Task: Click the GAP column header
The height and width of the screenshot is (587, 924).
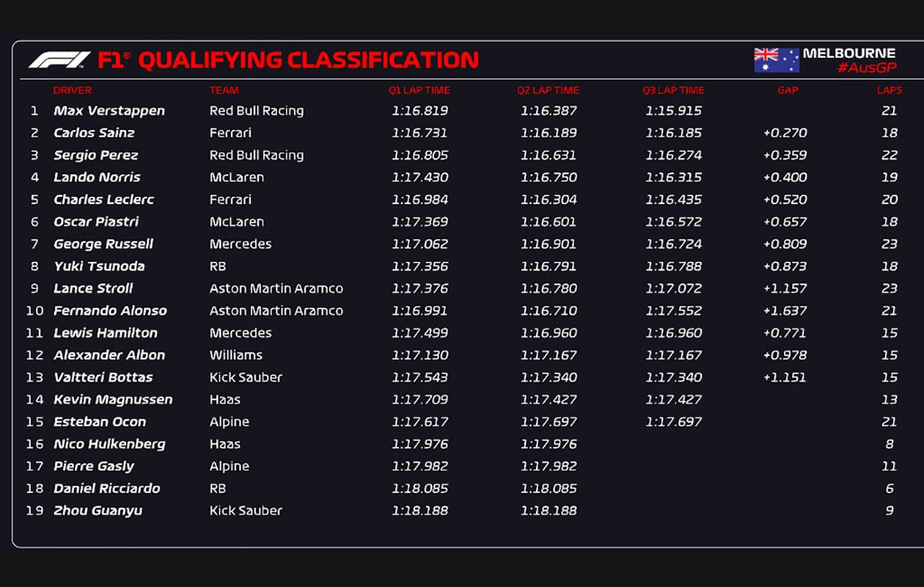Action: (x=788, y=90)
